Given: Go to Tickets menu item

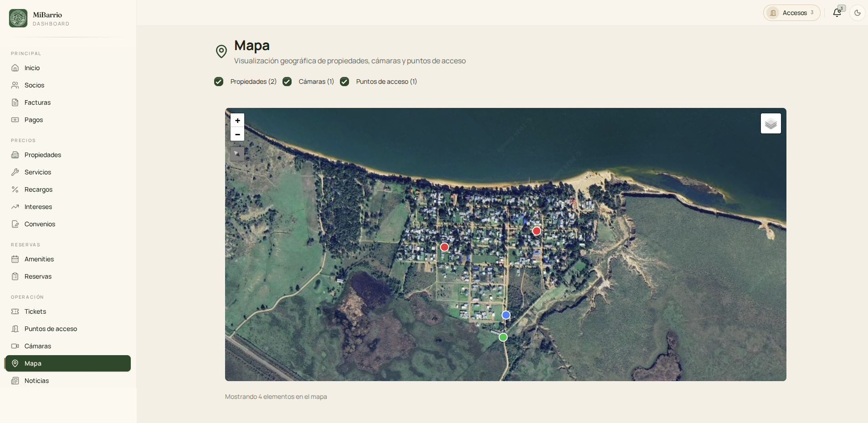Looking at the screenshot, I should pos(67,311).
